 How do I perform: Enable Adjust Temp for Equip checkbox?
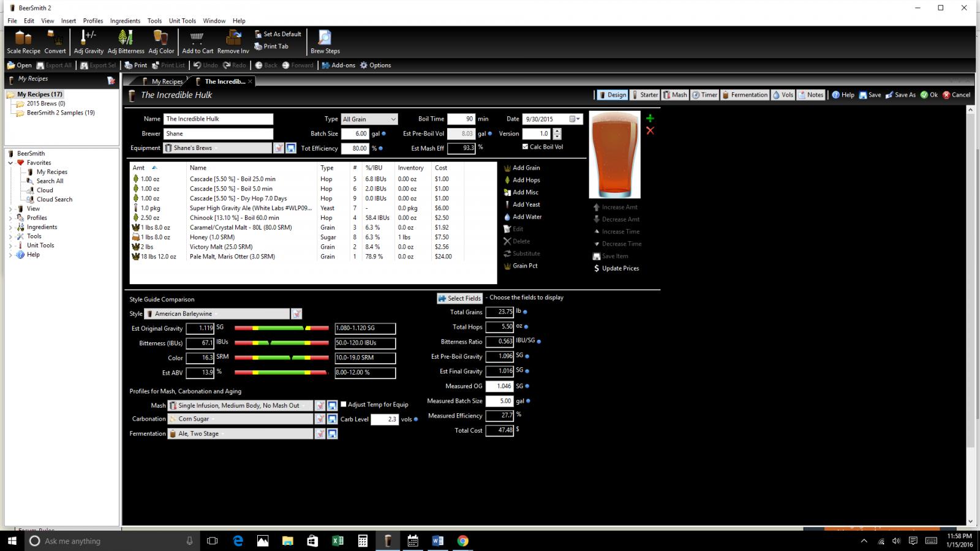tap(344, 404)
